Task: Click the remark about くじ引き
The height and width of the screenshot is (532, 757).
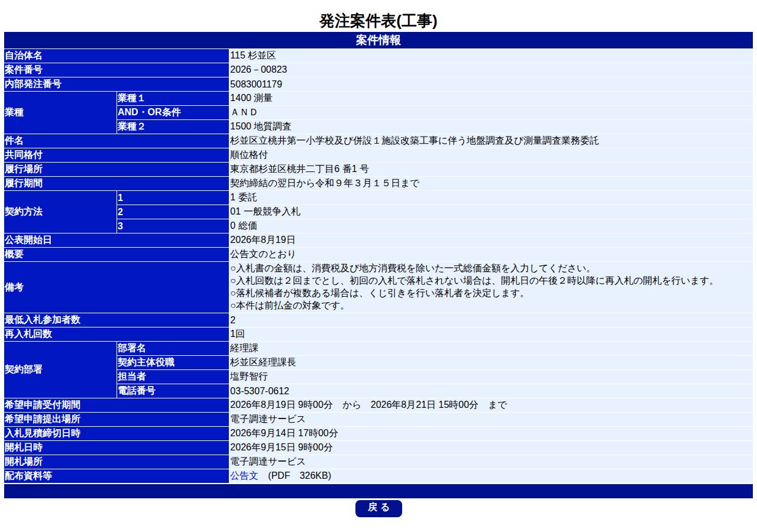Action: pyautogui.click(x=378, y=293)
